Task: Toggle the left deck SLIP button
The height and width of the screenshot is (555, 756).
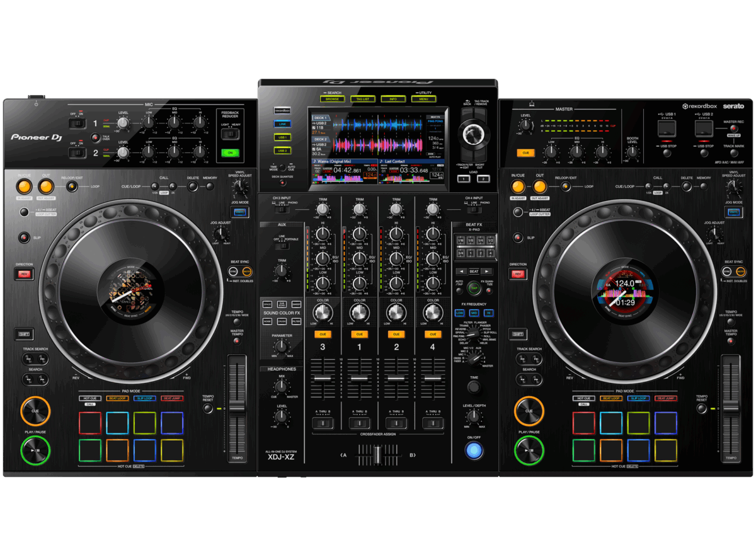Action: (24, 237)
